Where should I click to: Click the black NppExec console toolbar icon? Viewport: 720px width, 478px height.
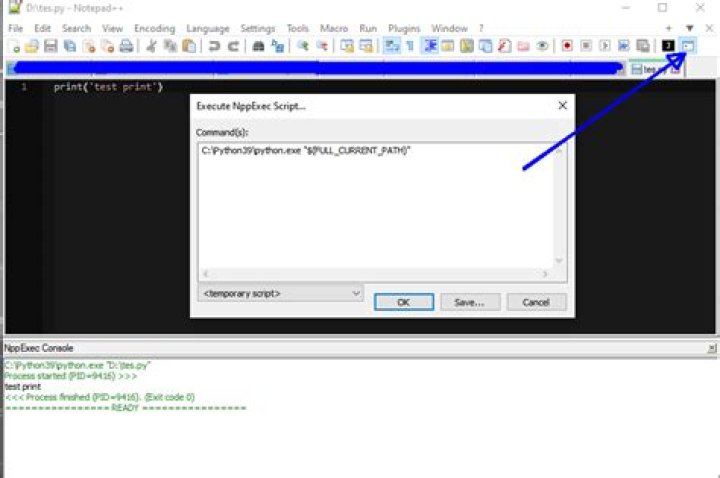pos(668,45)
